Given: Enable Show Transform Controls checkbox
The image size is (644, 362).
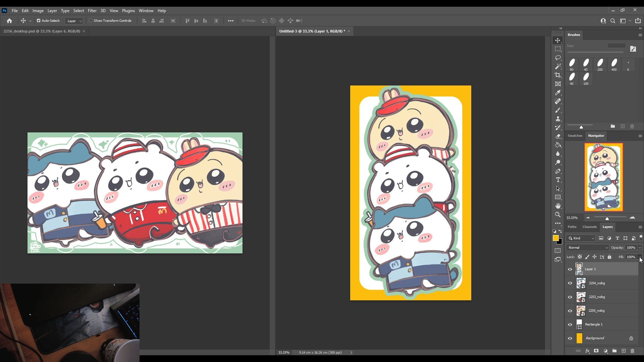Looking at the screenshot, I should [91, 21].
